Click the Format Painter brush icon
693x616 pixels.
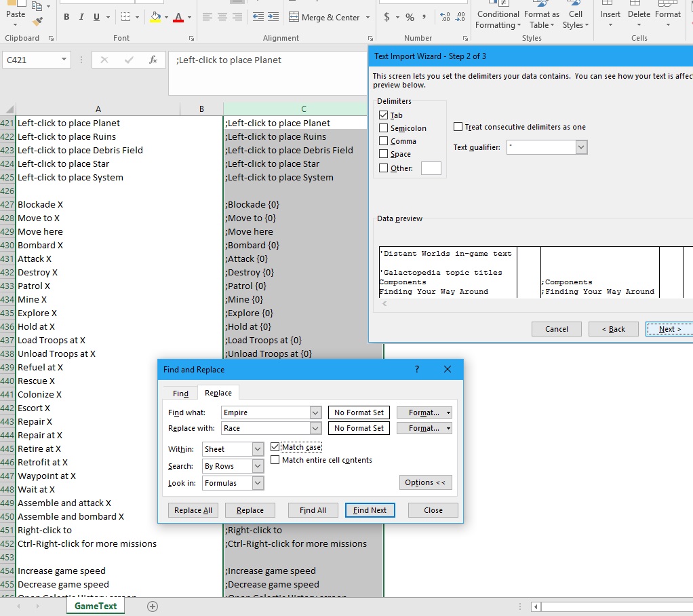coord(39,22)
